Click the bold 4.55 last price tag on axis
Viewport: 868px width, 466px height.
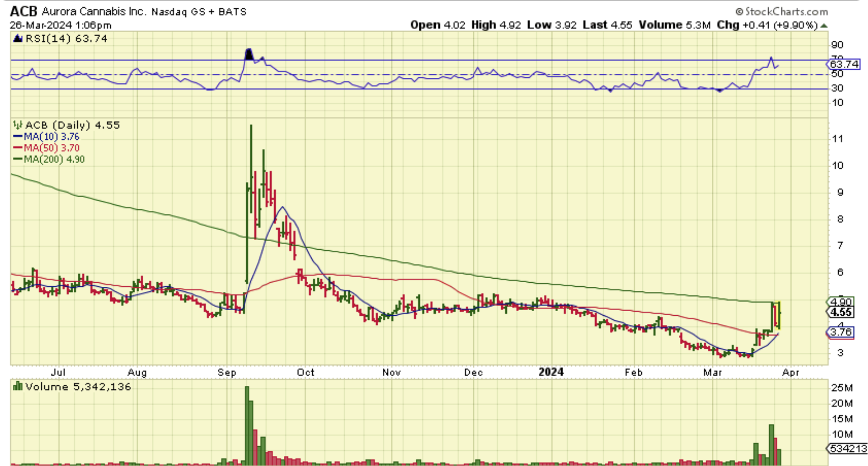841,312
